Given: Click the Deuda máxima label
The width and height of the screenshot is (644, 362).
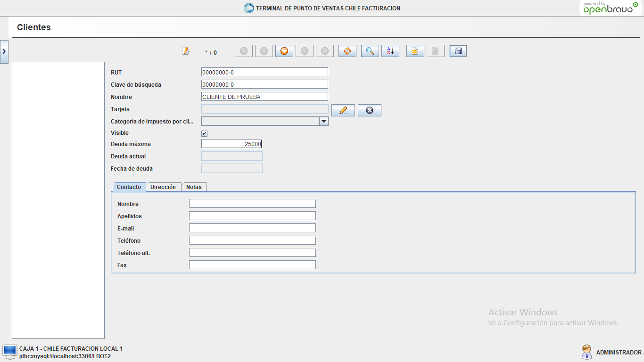Looking at the screenshot, I should [x=131, y=144].
